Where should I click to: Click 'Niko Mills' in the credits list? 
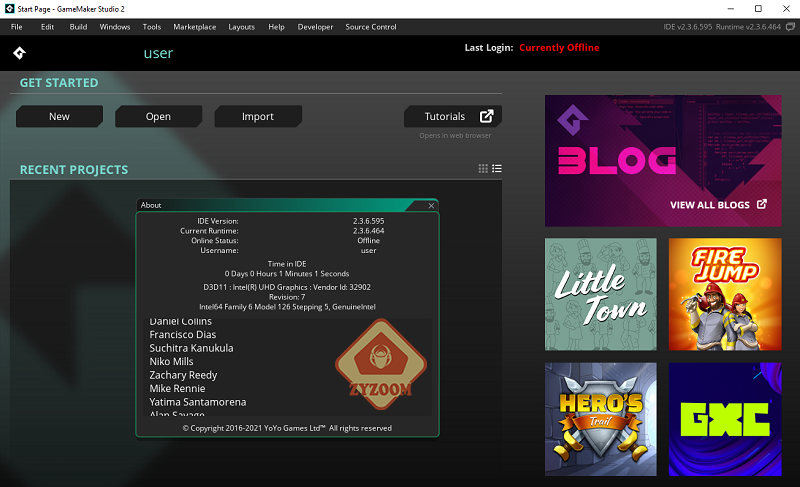(x=171, y=361)
